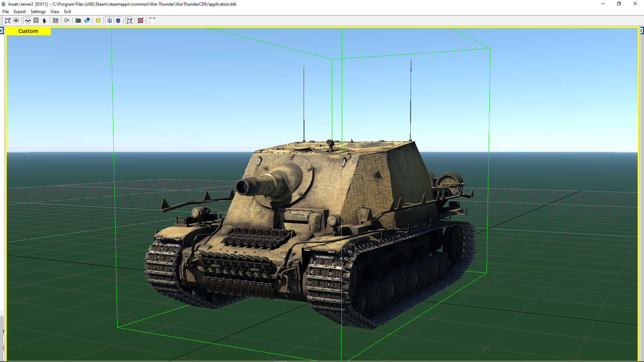Open the Settings menu
Image resolution: width=644 pixels, height=362 pixels.
(38, 12)
